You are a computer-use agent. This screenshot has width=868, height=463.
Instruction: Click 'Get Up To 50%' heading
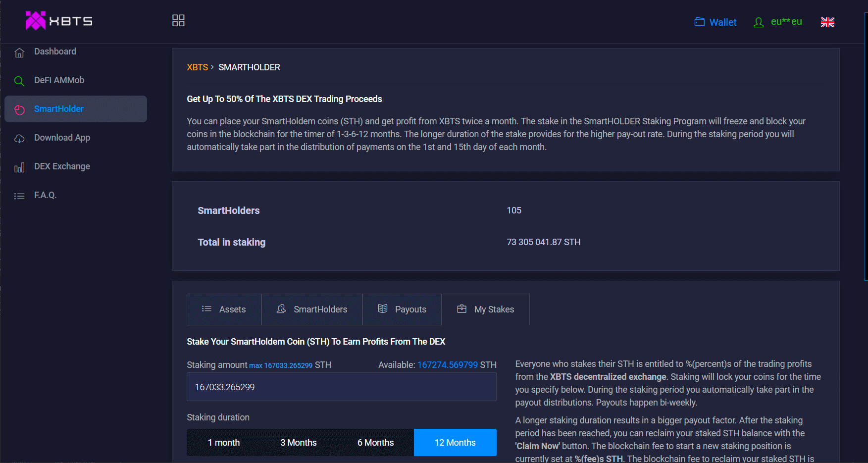click(x=284, y=99)
